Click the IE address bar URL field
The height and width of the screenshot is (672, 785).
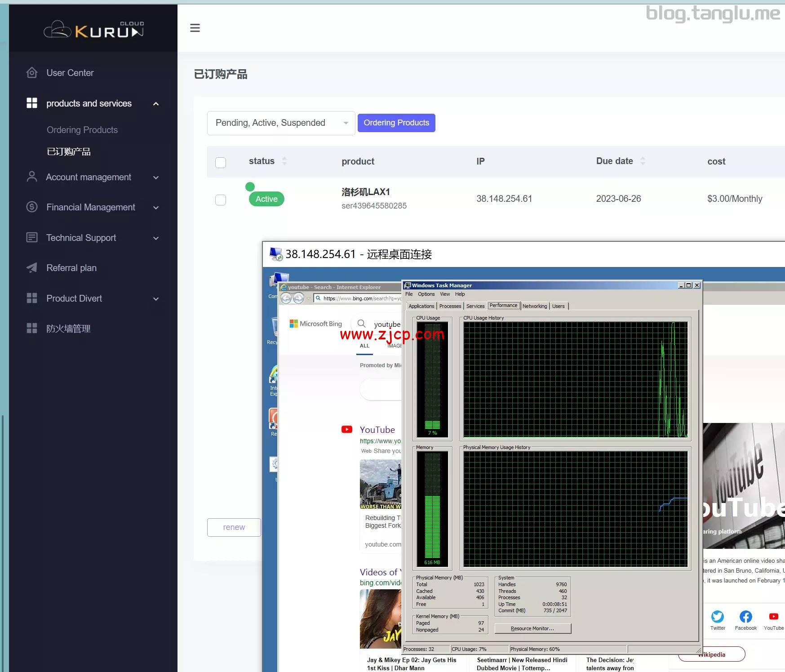[358, 298]
